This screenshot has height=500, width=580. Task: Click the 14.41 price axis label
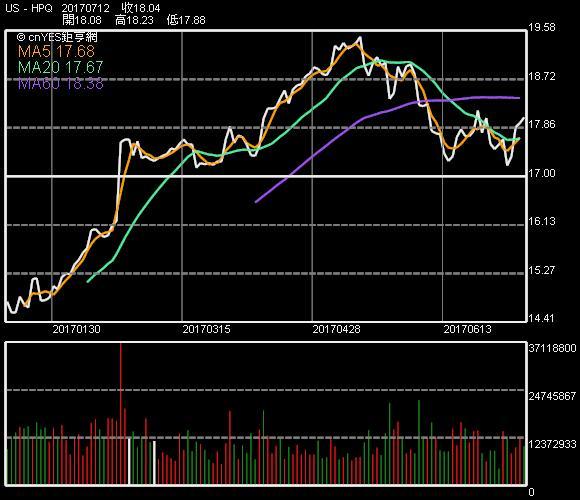[542, 318]
